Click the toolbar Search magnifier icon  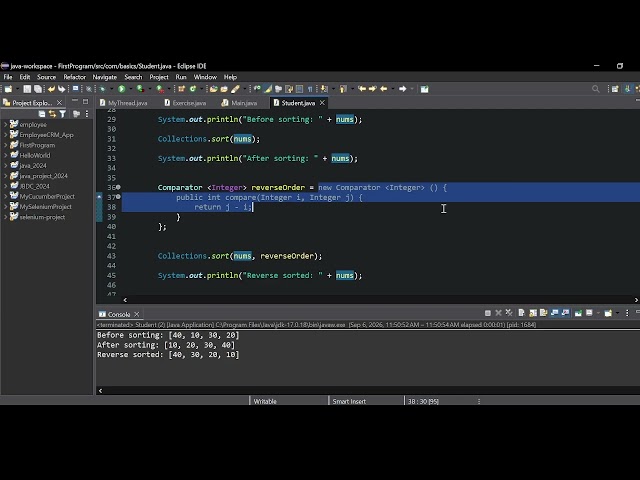[x=596, y=89]
